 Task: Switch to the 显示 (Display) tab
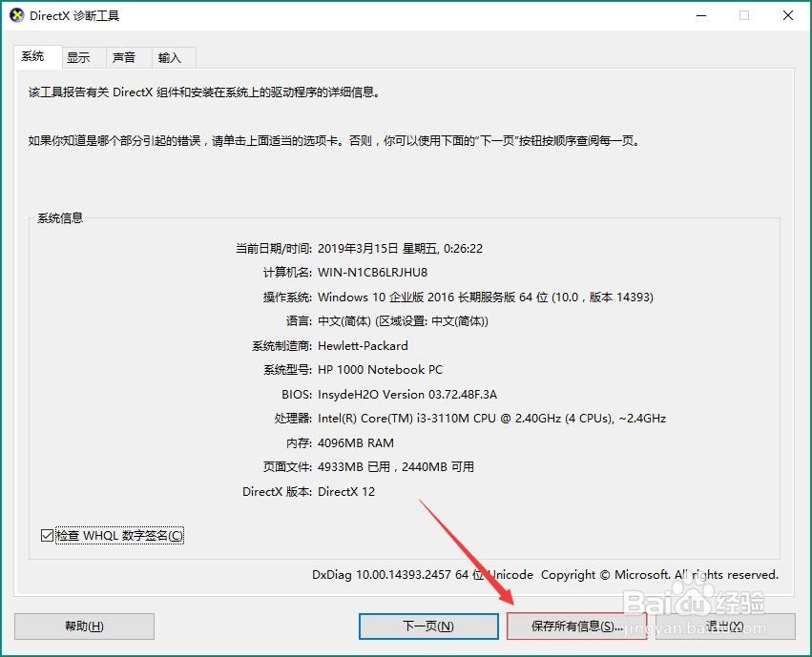[81, 57]
